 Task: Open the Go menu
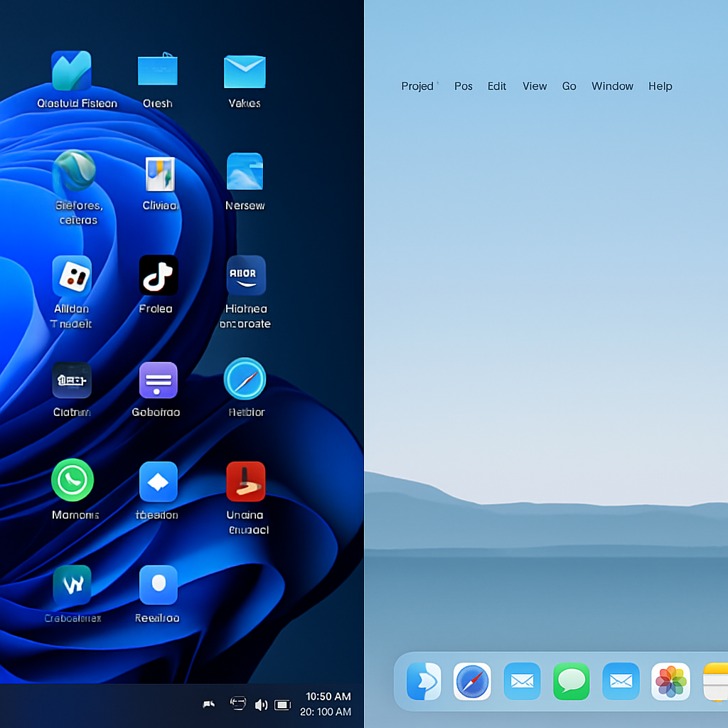pyautogui.click(x=569, y=86)
